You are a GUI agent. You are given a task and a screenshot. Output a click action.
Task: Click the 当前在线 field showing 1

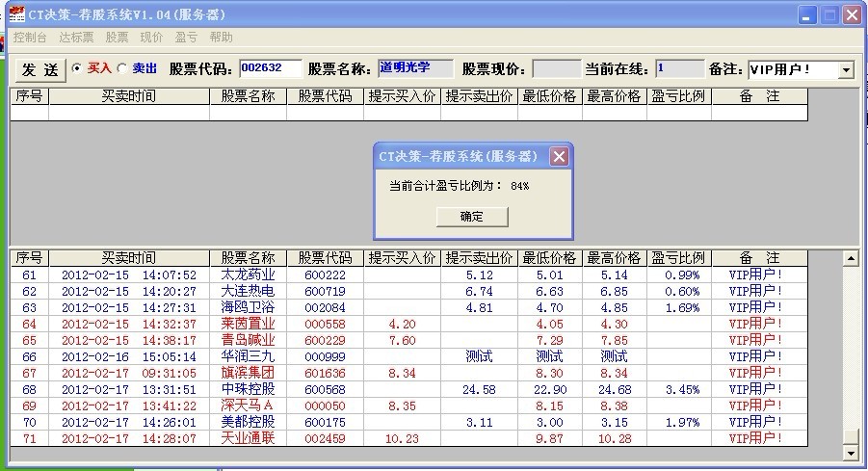tap(679, 68)
